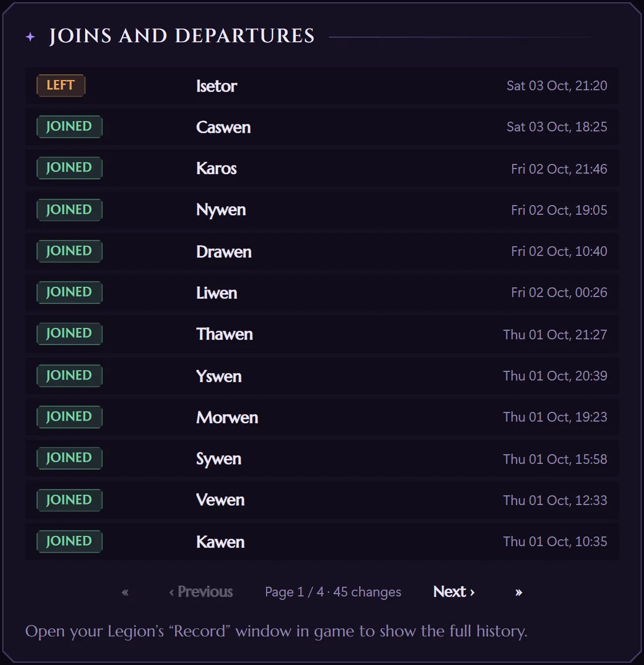Click the JOINED badge next to Karos
This screenshot has height=665, width=644.
coord(69,168)
